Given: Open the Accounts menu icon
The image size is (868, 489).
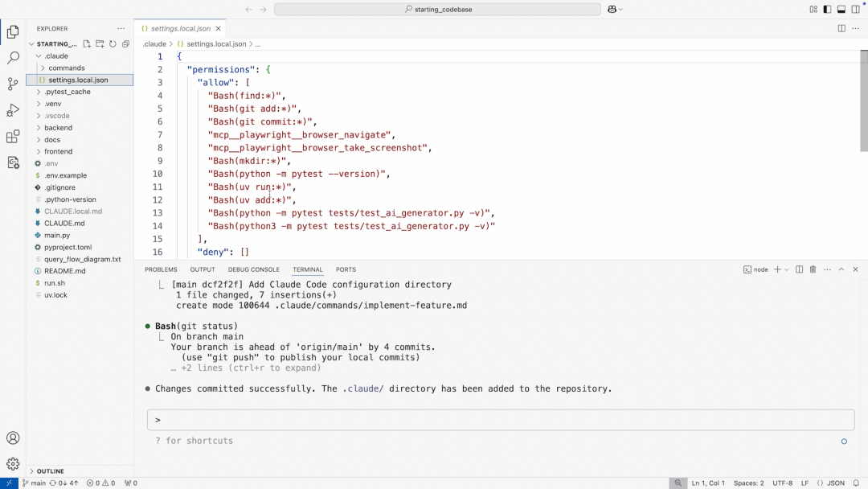Looking at the screenshot, I should click(13, 438).
